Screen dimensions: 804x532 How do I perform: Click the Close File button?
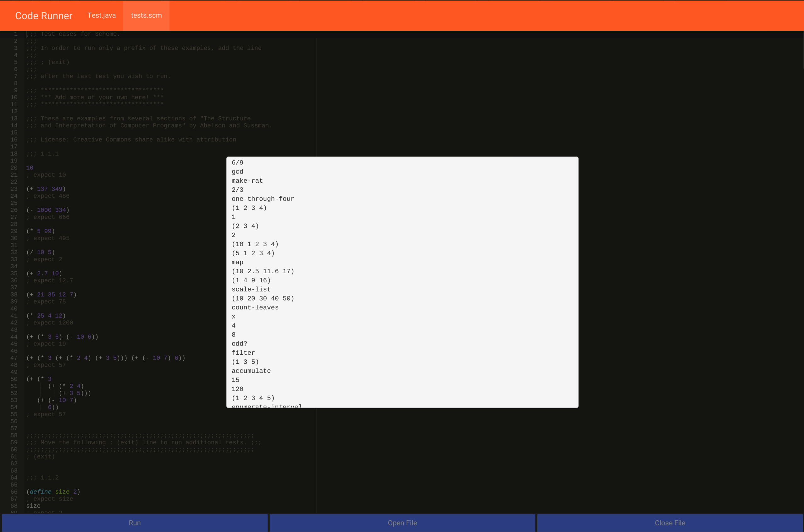pos(670,523)
